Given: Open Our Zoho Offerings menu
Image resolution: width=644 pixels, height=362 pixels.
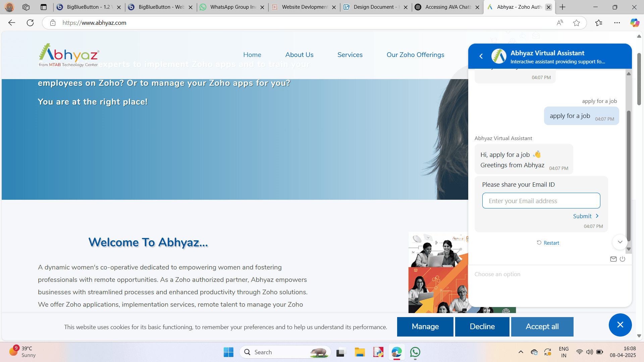Looking at the screenshot, I should [415, 55].
